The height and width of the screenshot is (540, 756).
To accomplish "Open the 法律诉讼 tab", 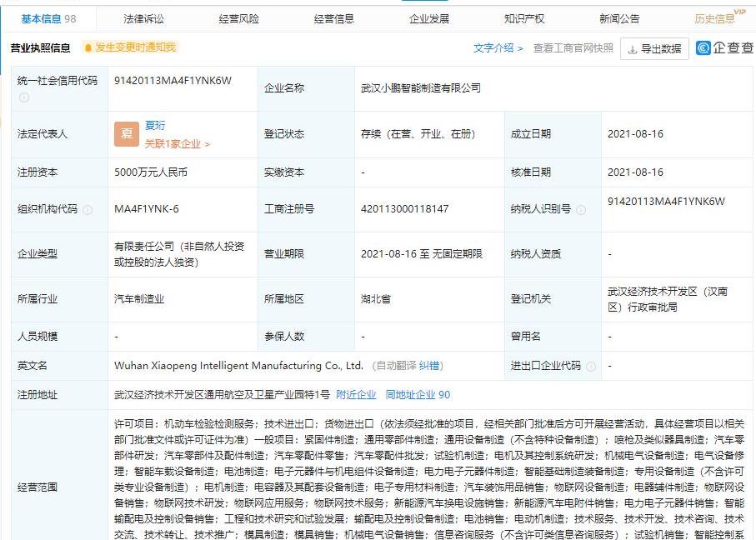I will (x=143, y=19).
